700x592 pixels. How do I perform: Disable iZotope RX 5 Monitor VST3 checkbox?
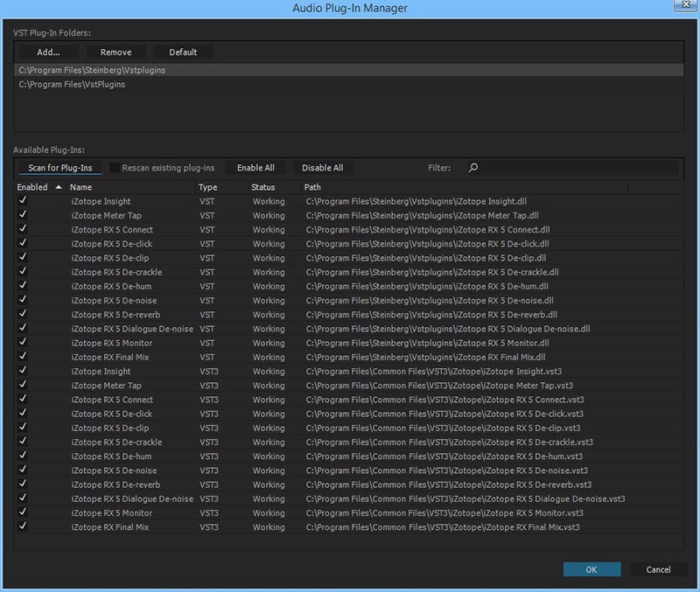click(23, 512)
